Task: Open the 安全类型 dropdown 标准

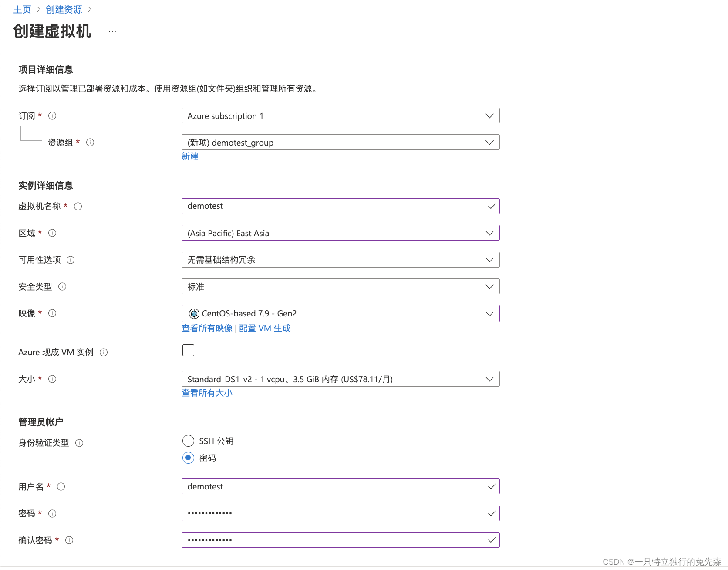Action: click(340, 287)
